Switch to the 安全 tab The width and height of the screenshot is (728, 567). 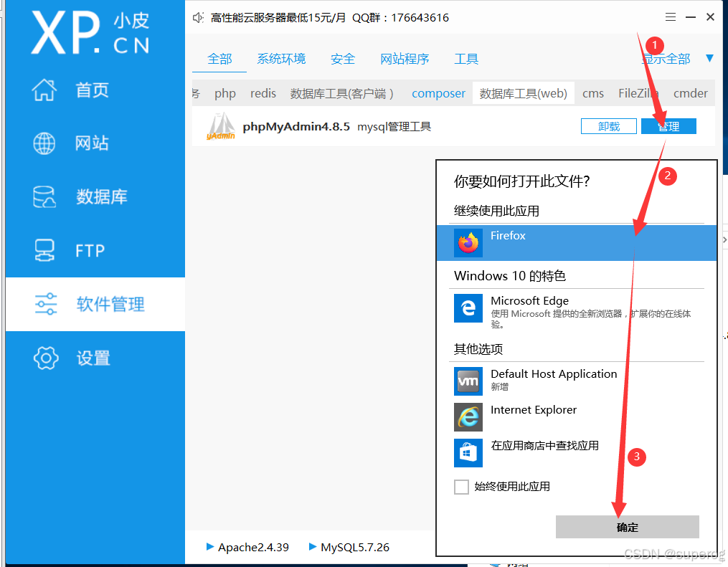[343, 59]
